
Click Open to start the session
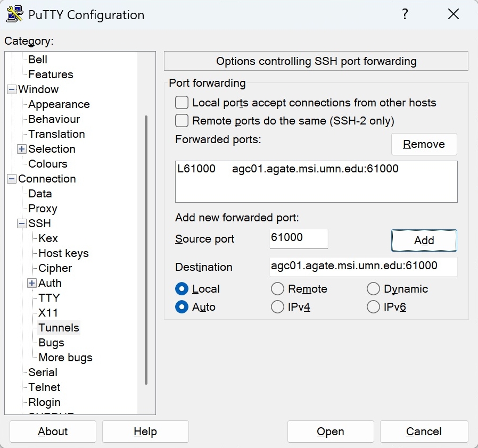pos(331,432)
